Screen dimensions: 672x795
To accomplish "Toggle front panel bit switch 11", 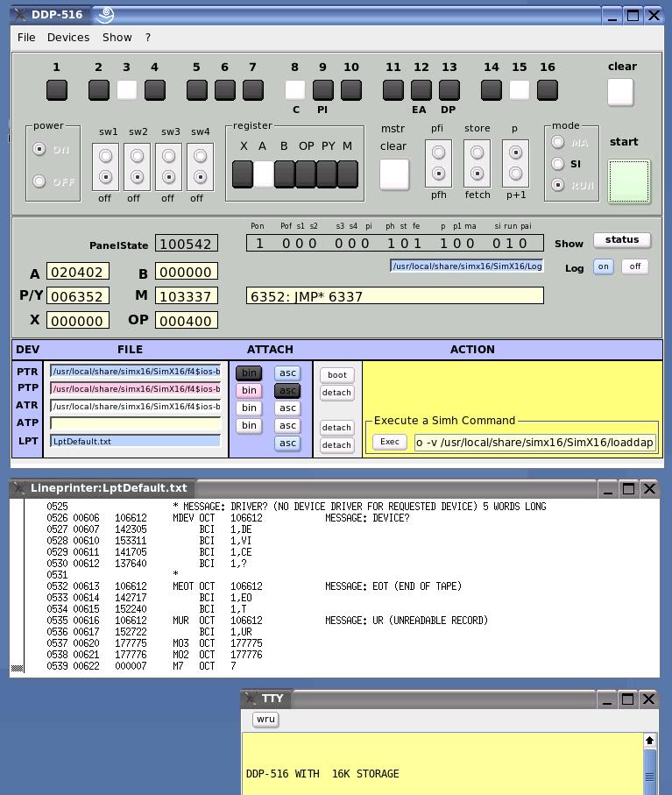I will coord(393,90).
